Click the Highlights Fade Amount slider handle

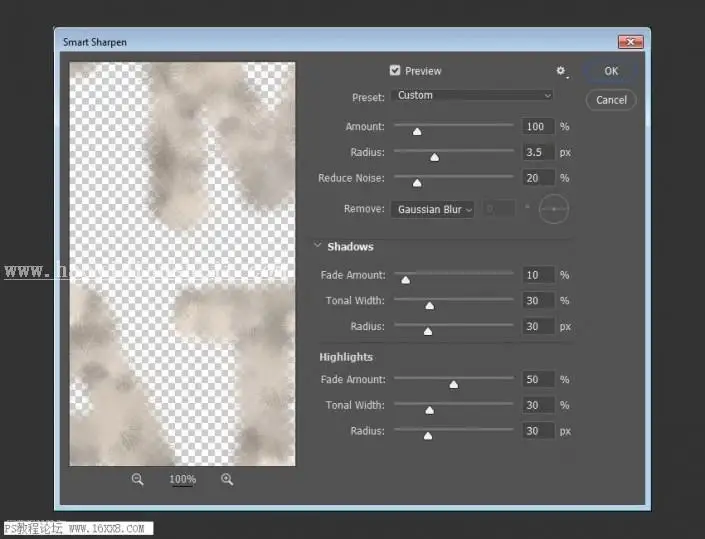(454, 384)
